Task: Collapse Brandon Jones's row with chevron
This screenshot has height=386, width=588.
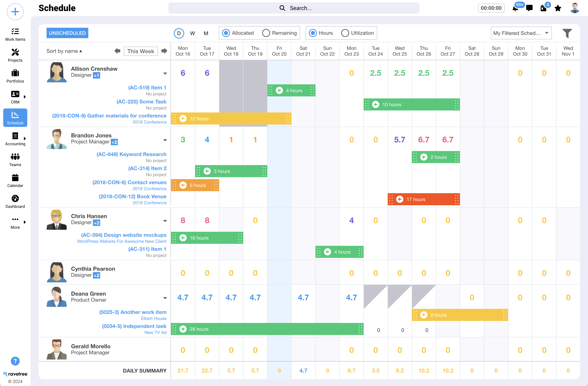Action: (x=165, y=140)
